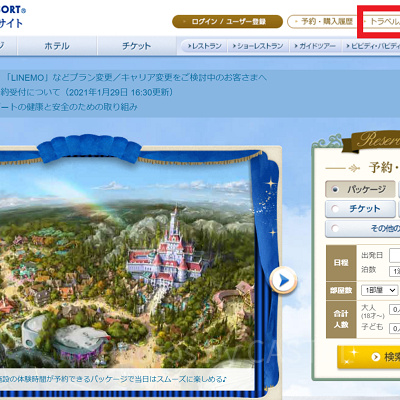The image size is (400, 400).
Task: Click the next slide arrow on the banner
Action: [283, 280]
